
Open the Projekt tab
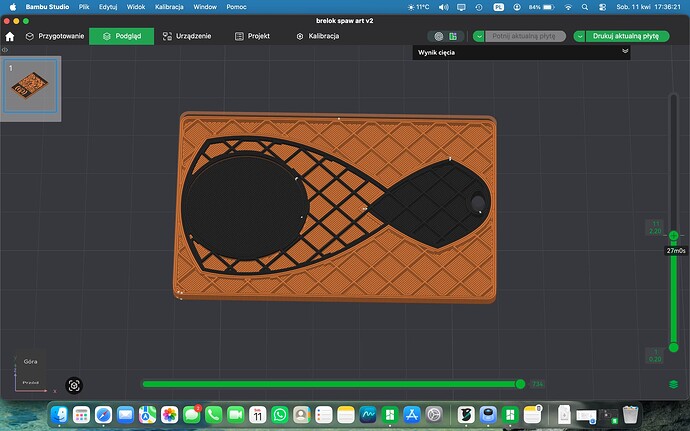point(252,36)
